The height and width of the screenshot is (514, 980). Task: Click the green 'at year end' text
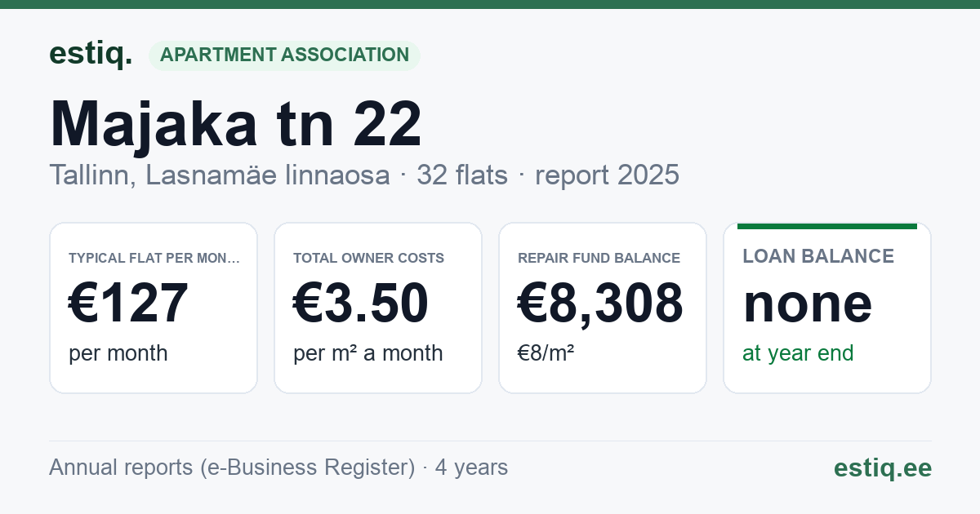(798, 353)
